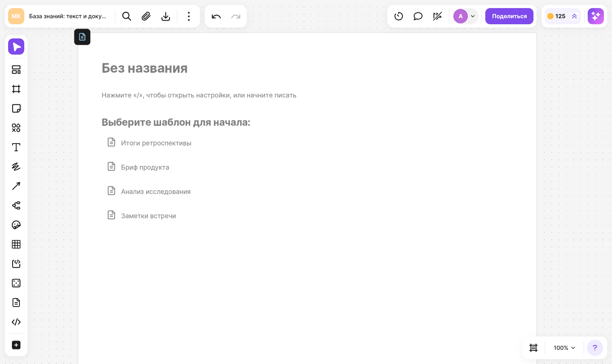Open the dice random tool

(16, 283)
